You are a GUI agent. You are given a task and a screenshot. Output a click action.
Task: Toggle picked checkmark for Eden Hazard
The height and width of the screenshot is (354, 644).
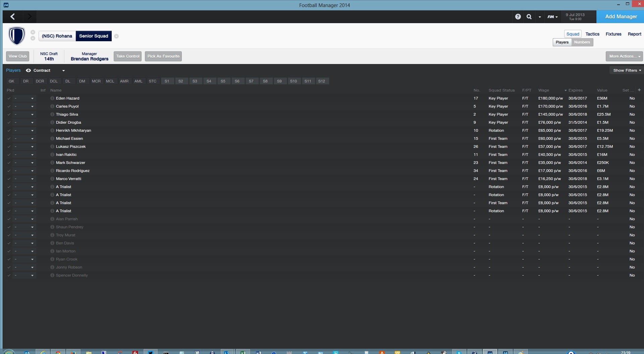pos(9,98)
